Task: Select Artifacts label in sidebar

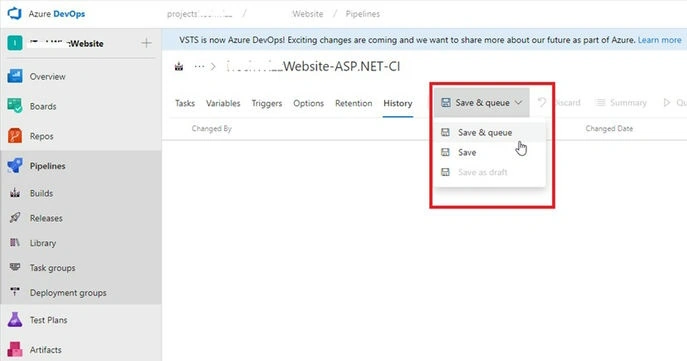Action: point(46,350)
